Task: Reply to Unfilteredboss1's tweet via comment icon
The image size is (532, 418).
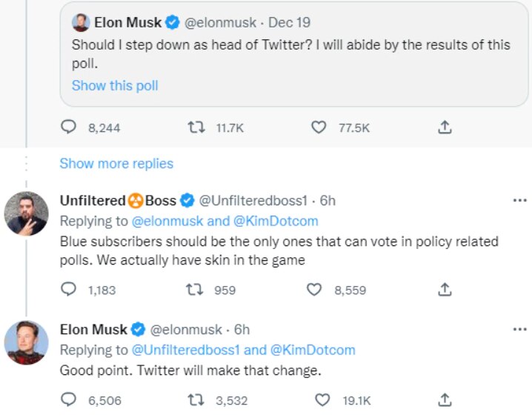Action: (69, 290)
